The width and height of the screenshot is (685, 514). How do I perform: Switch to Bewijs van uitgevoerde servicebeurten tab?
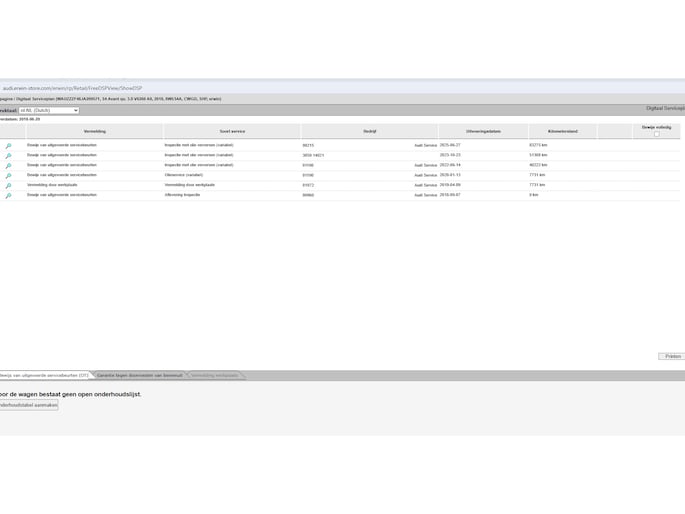pyautogui.click(x=44, y=375)
